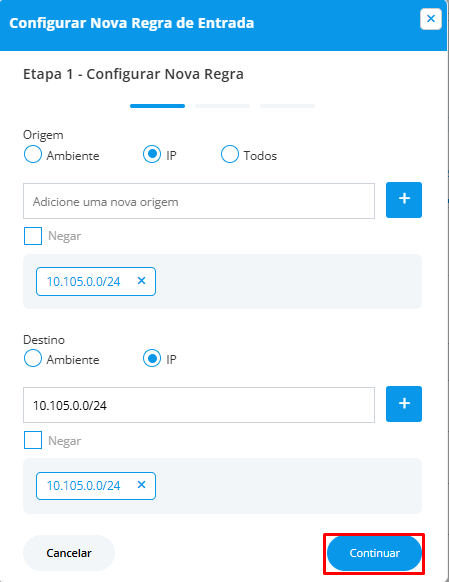449x582 pixels.
Task: Click the first active step progress bar
Action: click(x=157, y=106)
